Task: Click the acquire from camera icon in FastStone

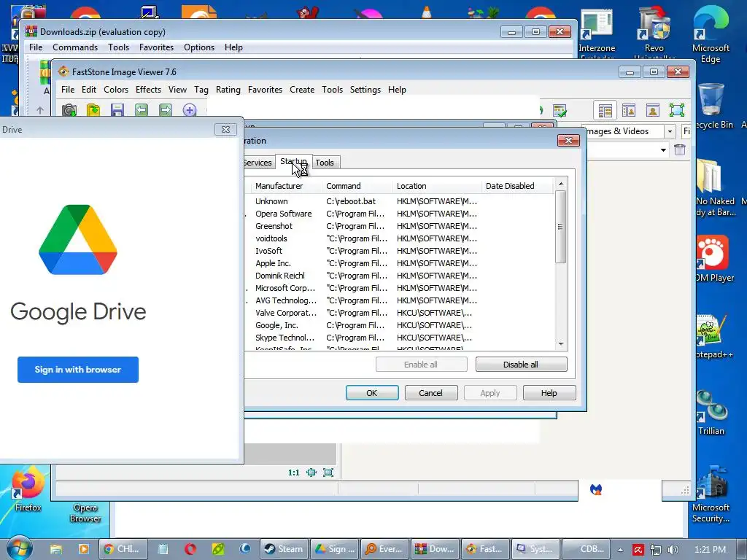Action: pyautogui.click(x=69, y=110)
